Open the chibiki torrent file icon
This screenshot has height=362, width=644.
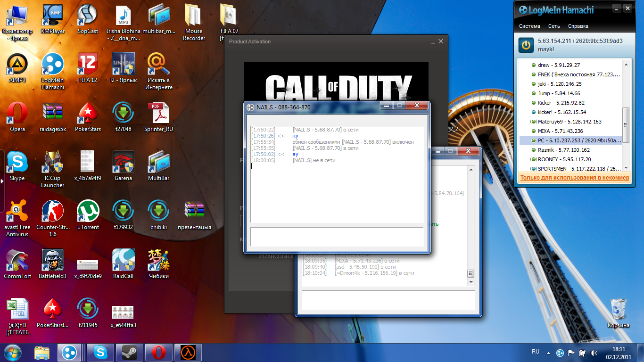[x=158, y=215]
